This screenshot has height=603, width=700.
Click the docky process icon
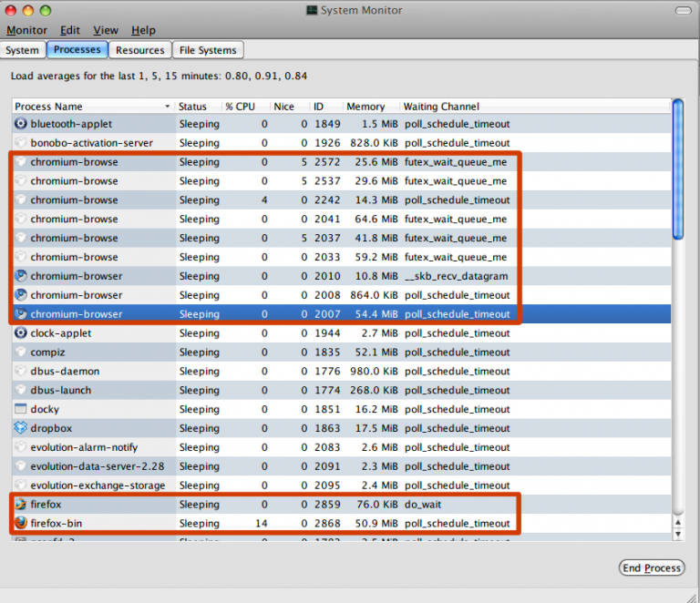click(x=21, y=409)
